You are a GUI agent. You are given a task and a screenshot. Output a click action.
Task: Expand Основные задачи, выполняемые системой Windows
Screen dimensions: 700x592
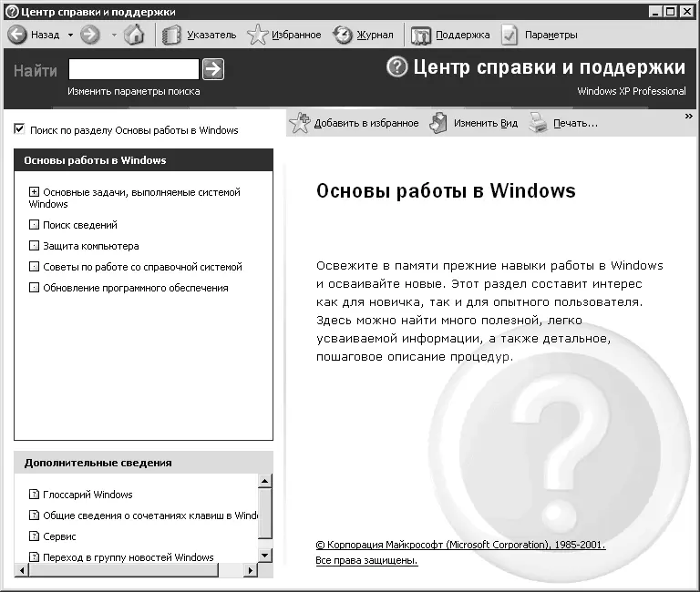(35, 192)
